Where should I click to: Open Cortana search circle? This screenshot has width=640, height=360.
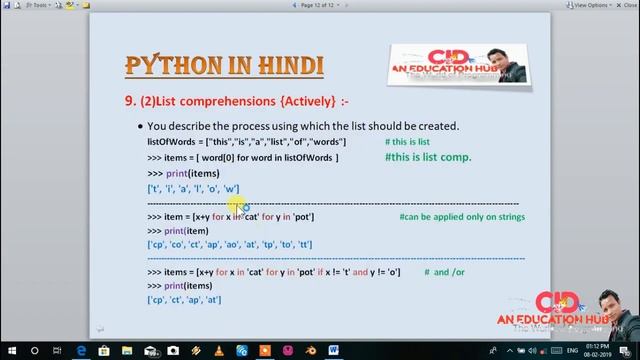pyautogui.click(x=35, y=351)
